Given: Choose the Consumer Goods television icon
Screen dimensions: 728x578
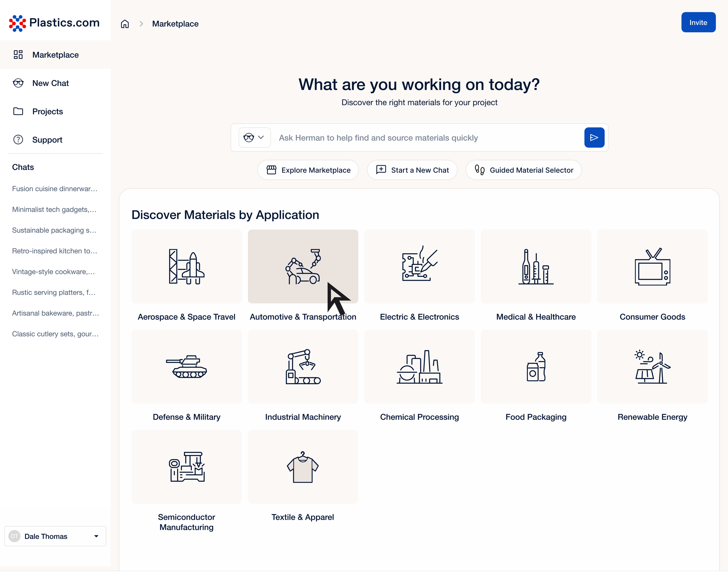Looking at the screenshot, I should 652,267.
